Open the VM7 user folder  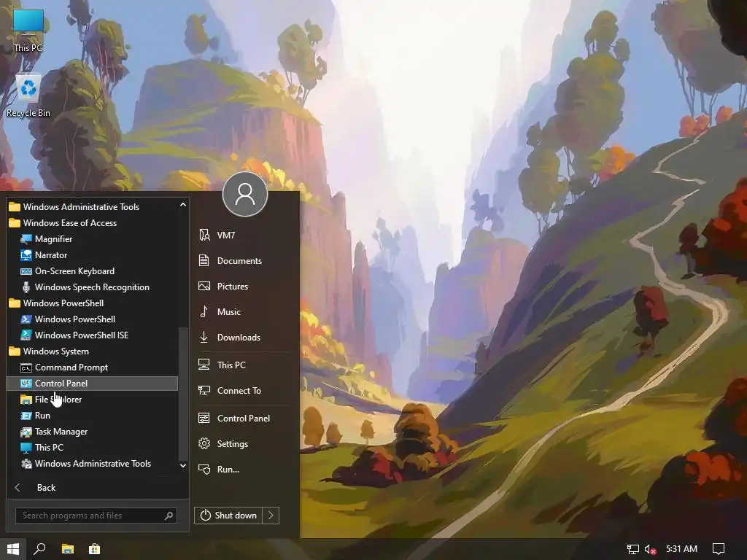pyautogui.click(x=244, y=236)
